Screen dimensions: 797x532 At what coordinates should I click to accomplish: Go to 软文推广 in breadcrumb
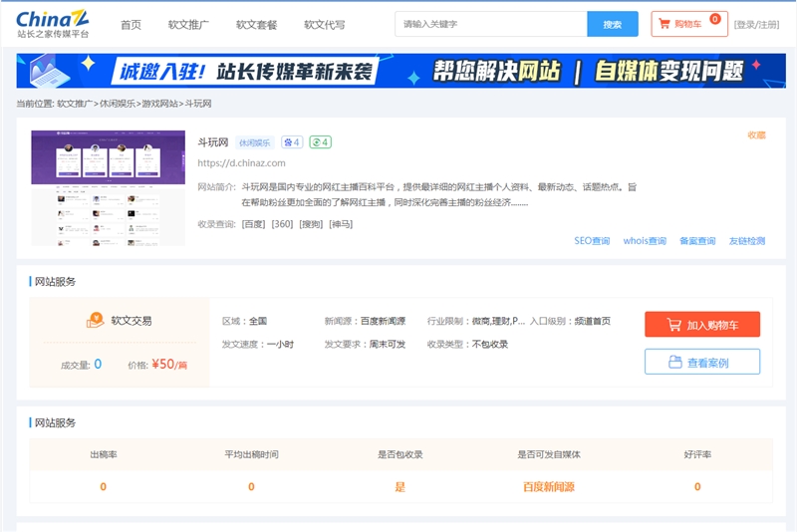tap(74, 104)
